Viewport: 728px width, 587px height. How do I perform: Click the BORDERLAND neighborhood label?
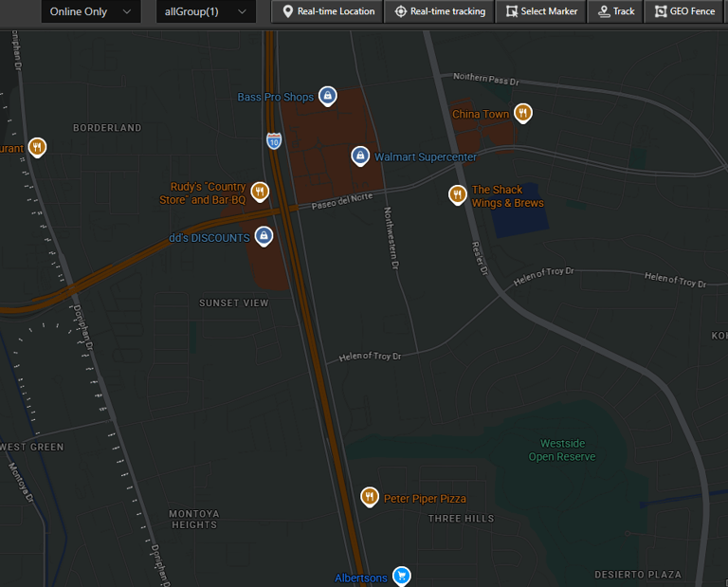click(x=107, y=128)
